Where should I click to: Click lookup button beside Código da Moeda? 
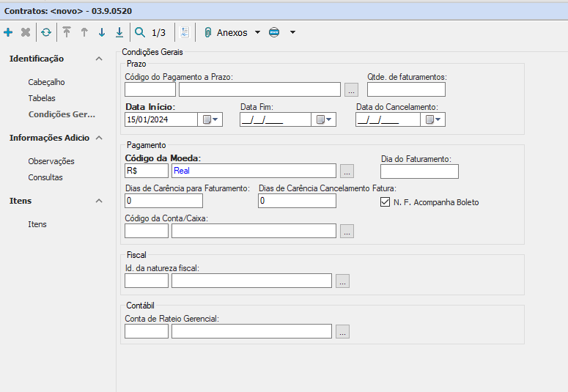coord(347,171)
